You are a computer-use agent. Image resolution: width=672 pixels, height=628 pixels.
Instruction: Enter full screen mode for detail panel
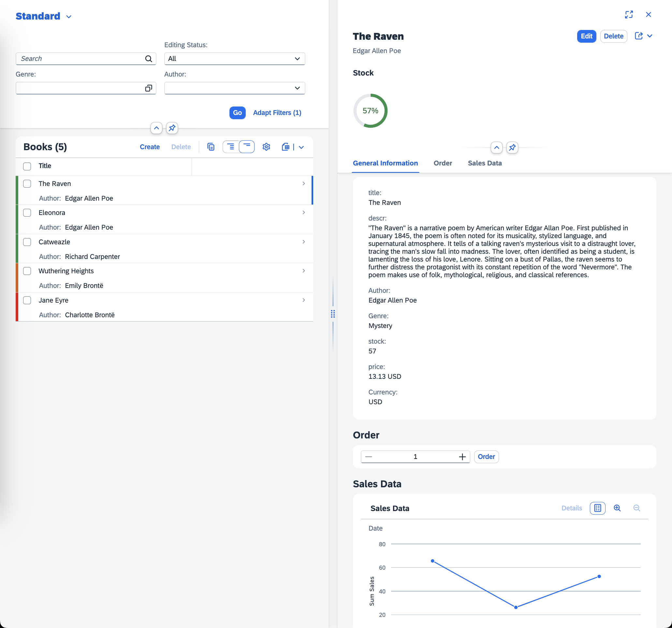click(x=629, y=15)
